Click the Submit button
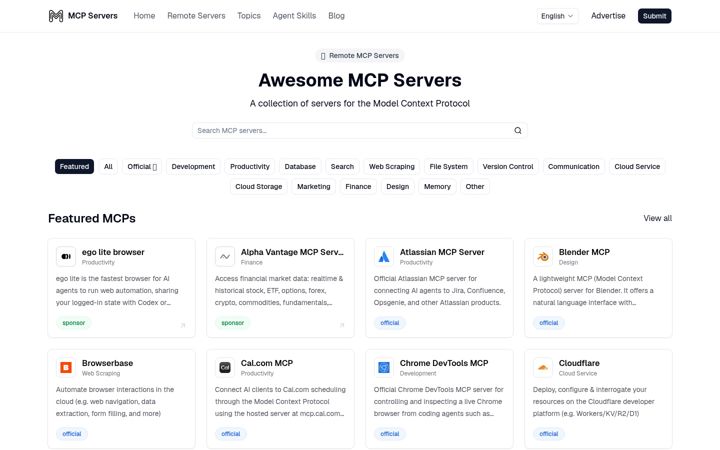720x450 pixels. tap(654, 16)
